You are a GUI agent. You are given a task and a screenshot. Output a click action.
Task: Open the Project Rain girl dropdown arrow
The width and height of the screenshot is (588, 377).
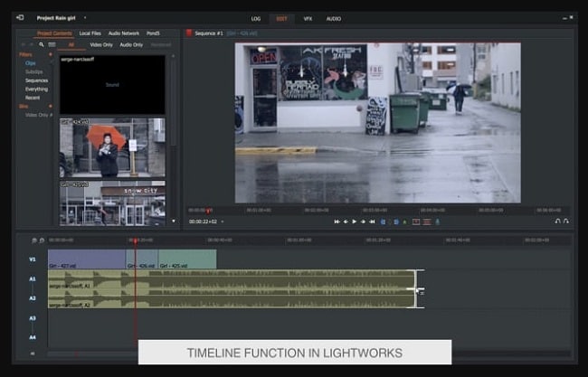pos(87,17)
